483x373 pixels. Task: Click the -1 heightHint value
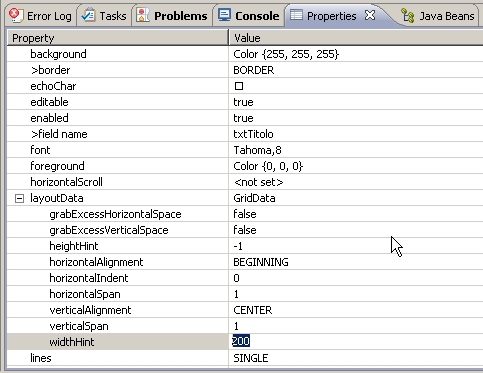[238, 246]
